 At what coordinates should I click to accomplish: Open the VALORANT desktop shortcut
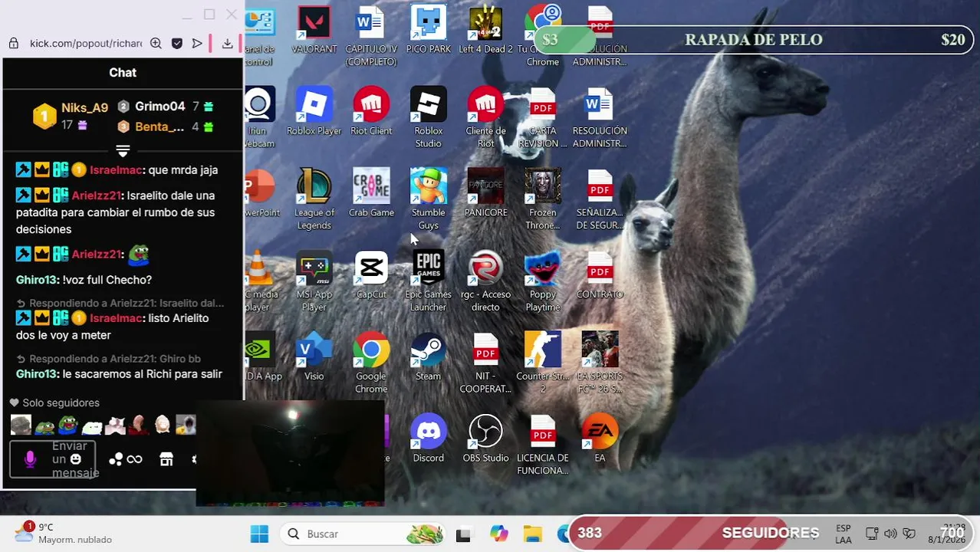click(x=314, y=29)
